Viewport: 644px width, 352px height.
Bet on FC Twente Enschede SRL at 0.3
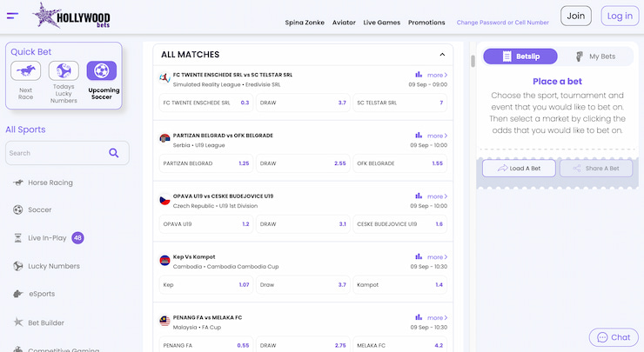(x=206, y=103)
